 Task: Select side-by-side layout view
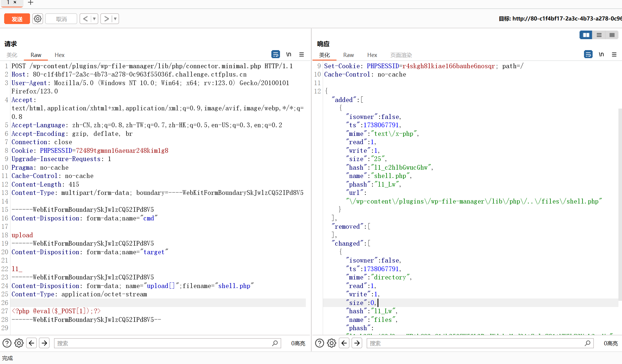[586, 35]
